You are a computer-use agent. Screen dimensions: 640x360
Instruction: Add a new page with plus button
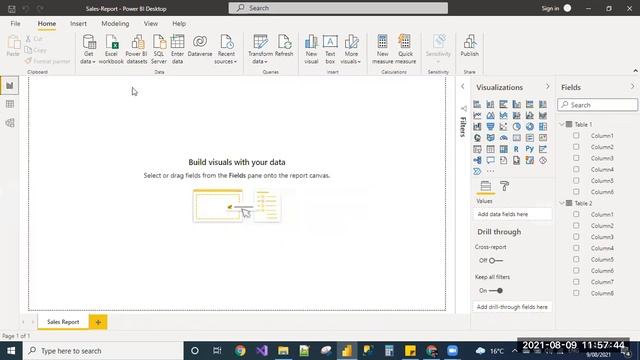pos(98,322)
